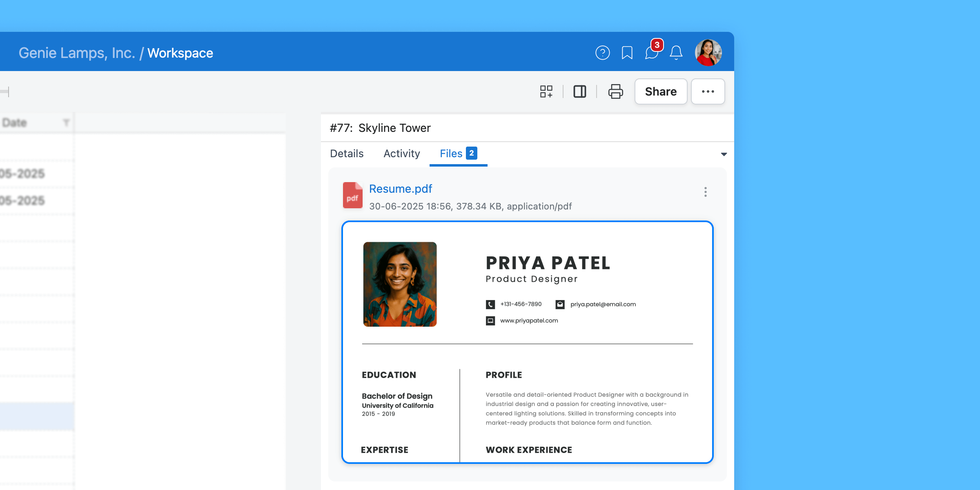The width and height of the screenshot is (980, 490).
Task: Click the printer icon
Action: (x=615, y=91)
